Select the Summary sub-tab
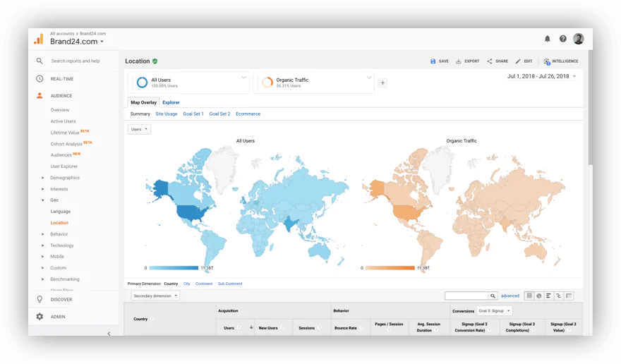The image size is (621, 364). click(140, 114)
